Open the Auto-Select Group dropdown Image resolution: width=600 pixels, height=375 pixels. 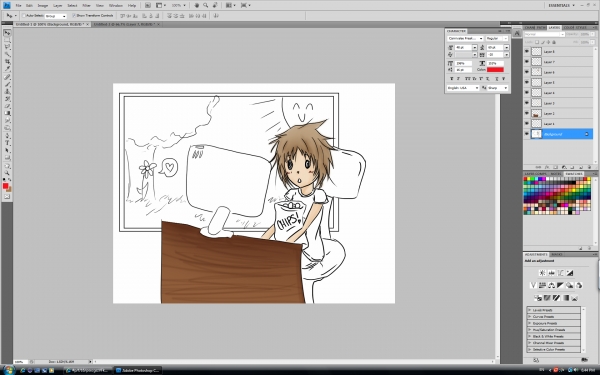pos(55,16)
